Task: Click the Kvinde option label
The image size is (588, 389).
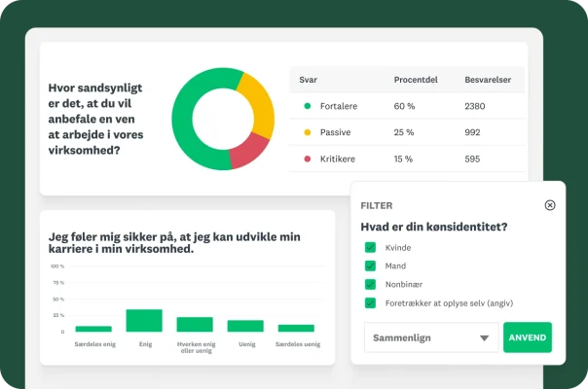Action: (x=398, y=248)
